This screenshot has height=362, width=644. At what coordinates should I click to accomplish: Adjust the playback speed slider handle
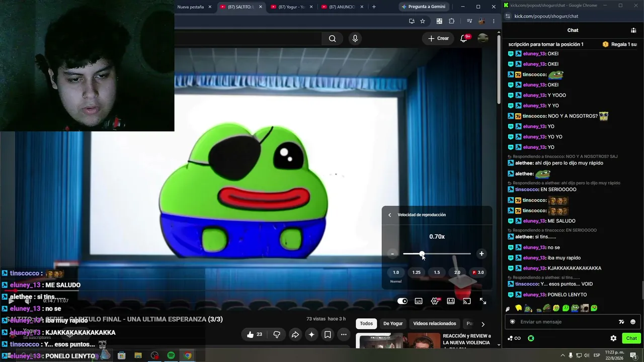[422, 254]
